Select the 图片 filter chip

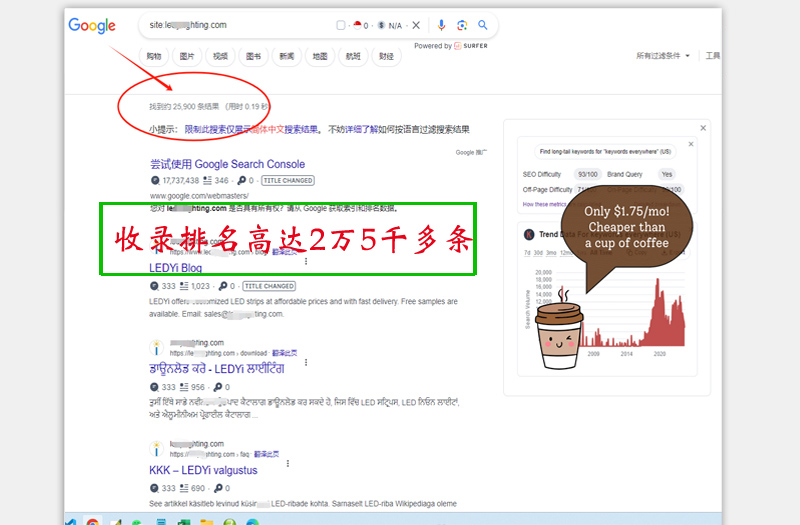pos(187,56)
